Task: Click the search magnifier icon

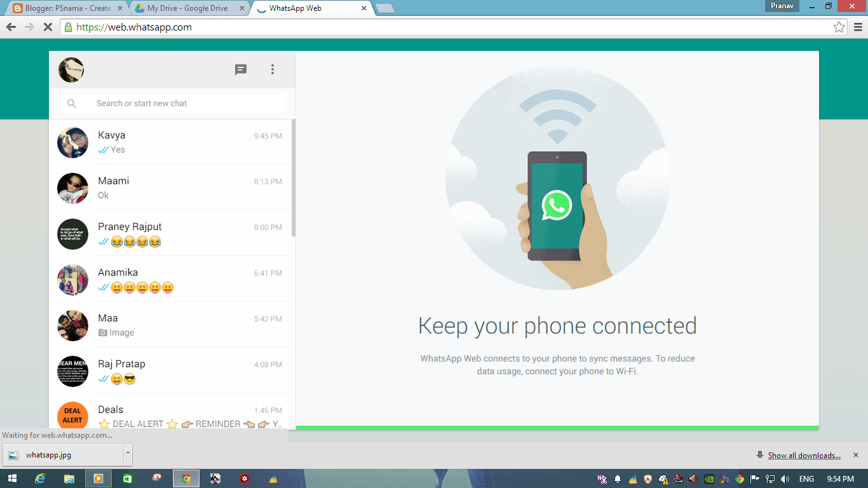Action: point(72,103)
